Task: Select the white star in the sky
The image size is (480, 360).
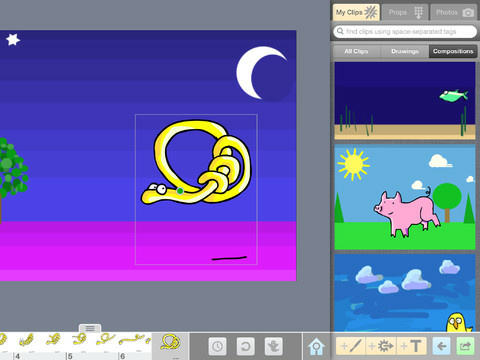Action: coord(13,40)
